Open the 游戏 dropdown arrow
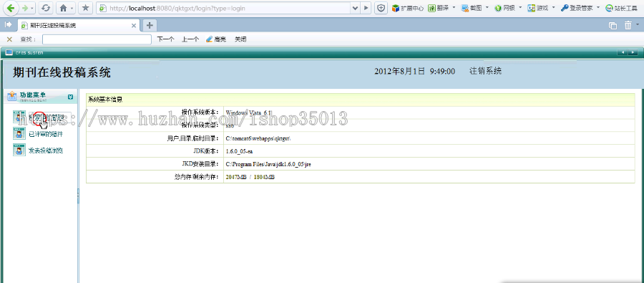The image size is (644, 283). [553, 7]
